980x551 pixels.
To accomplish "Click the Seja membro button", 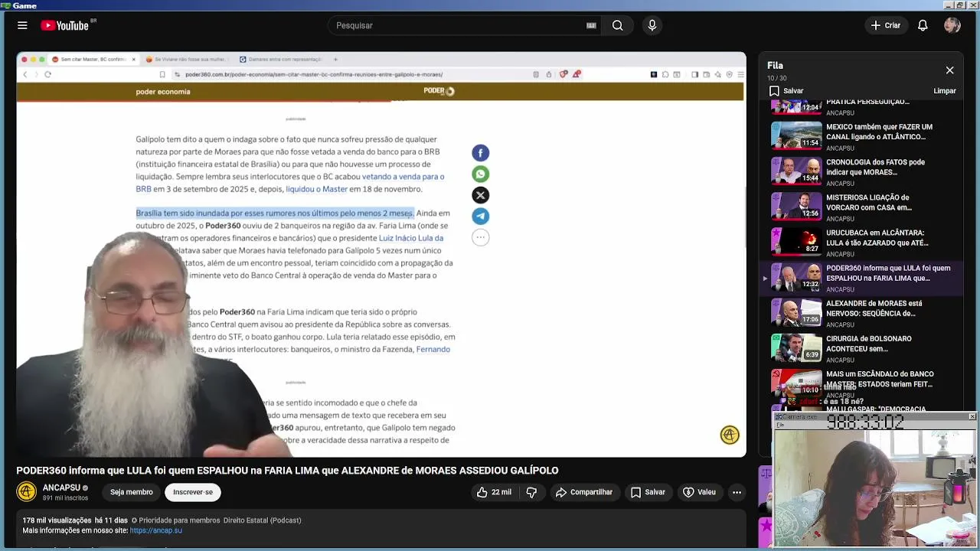I will (x=131, y=492).
